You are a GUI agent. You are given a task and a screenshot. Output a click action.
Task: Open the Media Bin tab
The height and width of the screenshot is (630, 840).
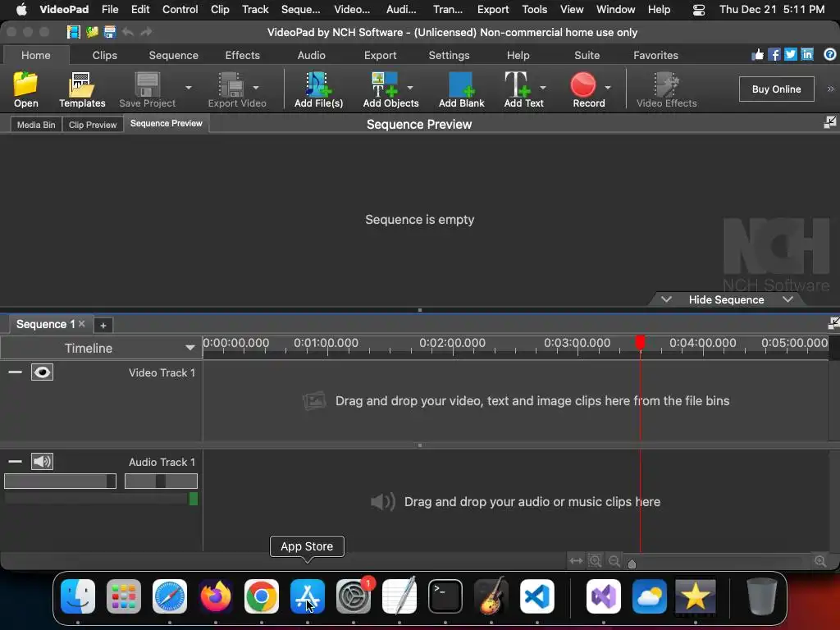(36, 125)
